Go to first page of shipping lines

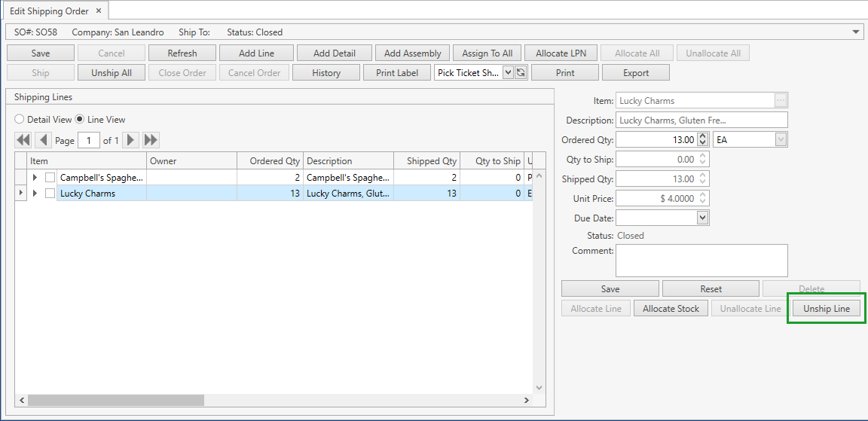click(x=23, y=140)
